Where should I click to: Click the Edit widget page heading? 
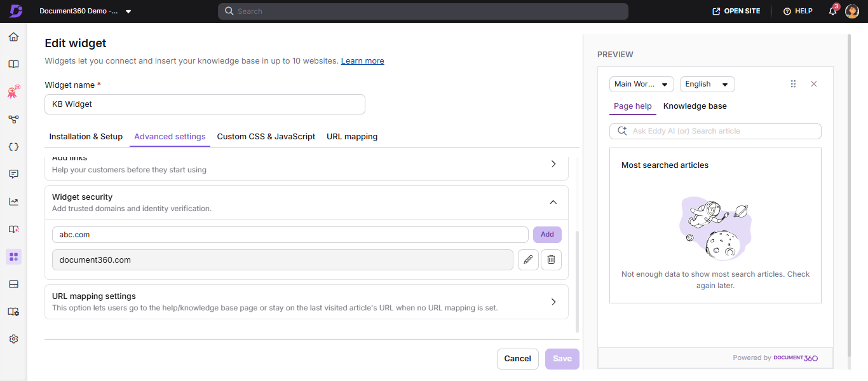76,43
